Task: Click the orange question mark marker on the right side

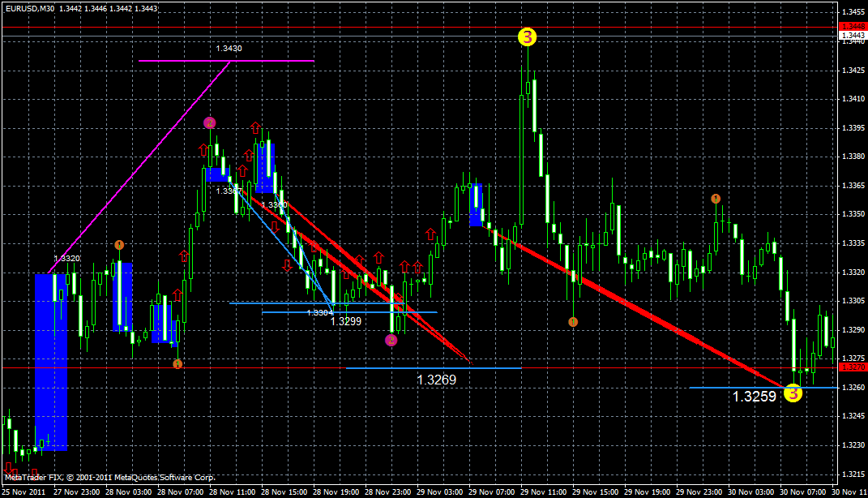Action: [x=716, y=197]
